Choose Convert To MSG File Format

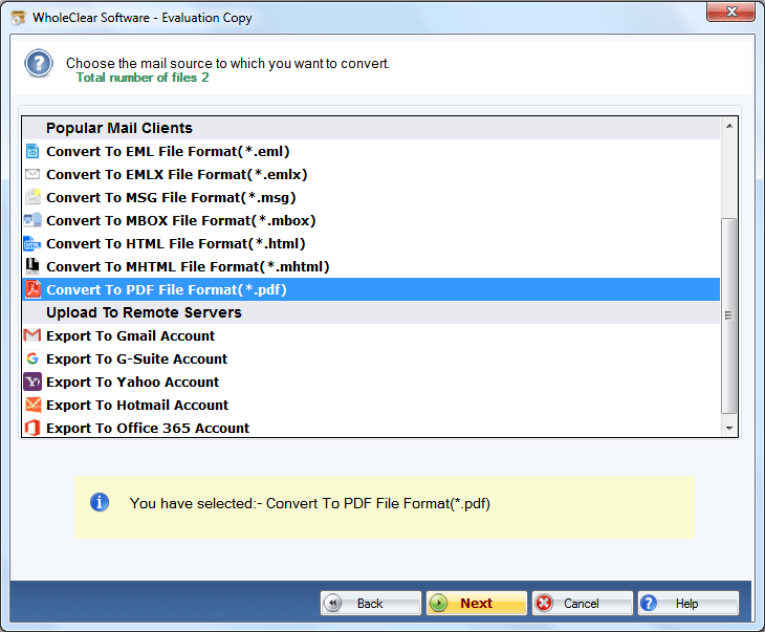pyautogui.click(x=371, y=197)
